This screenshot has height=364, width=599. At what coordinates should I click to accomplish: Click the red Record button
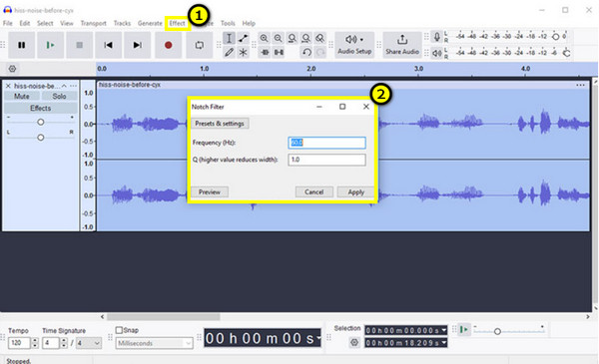(168, 45)
